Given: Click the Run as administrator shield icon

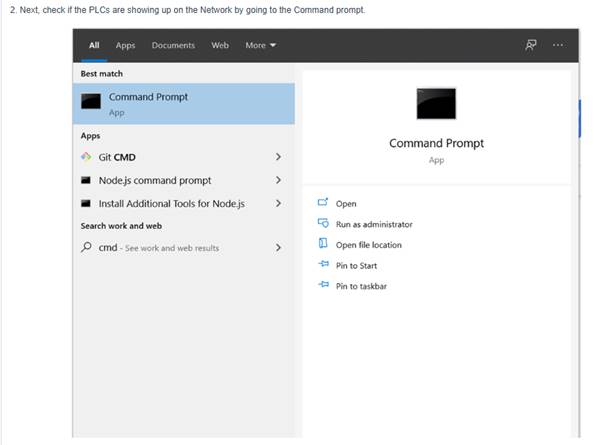Looking at the screenshot, I should [323, 223].
